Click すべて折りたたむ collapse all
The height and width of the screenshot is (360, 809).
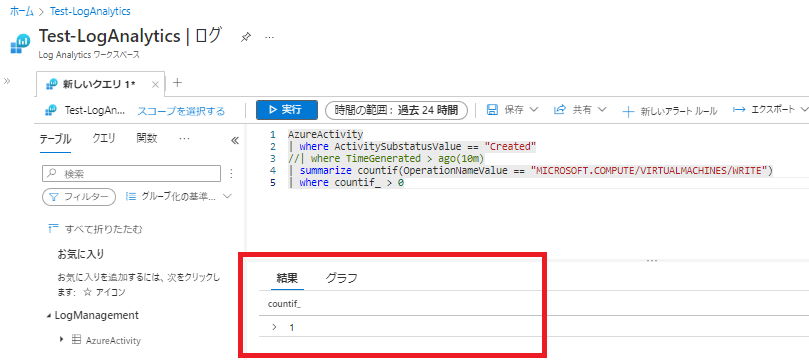(94, 229)
